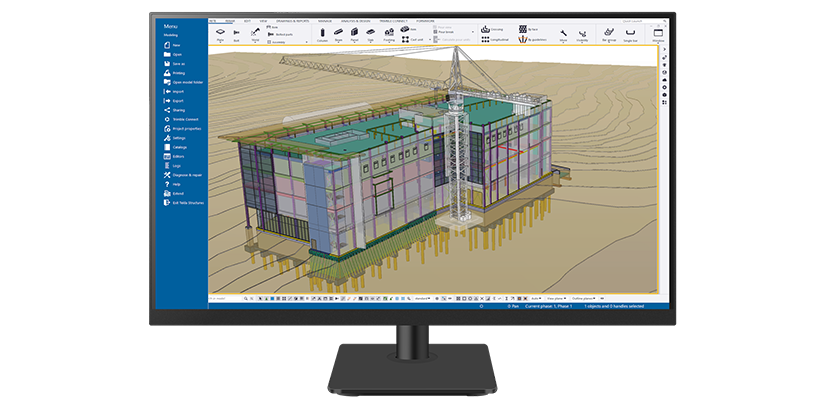Open the TRIMBLE CONNECT ribbon tab

(x=393, y=21)
